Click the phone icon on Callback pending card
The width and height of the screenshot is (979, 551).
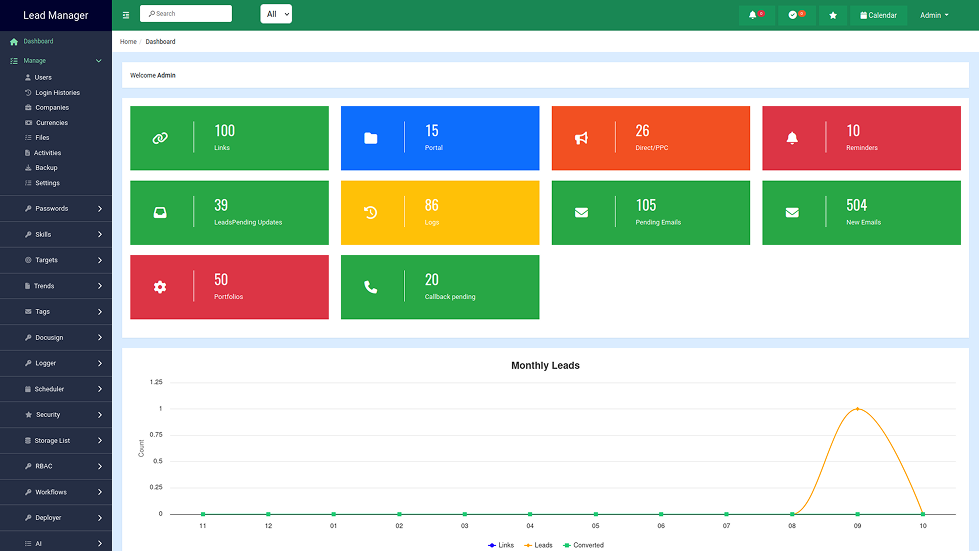371,287
